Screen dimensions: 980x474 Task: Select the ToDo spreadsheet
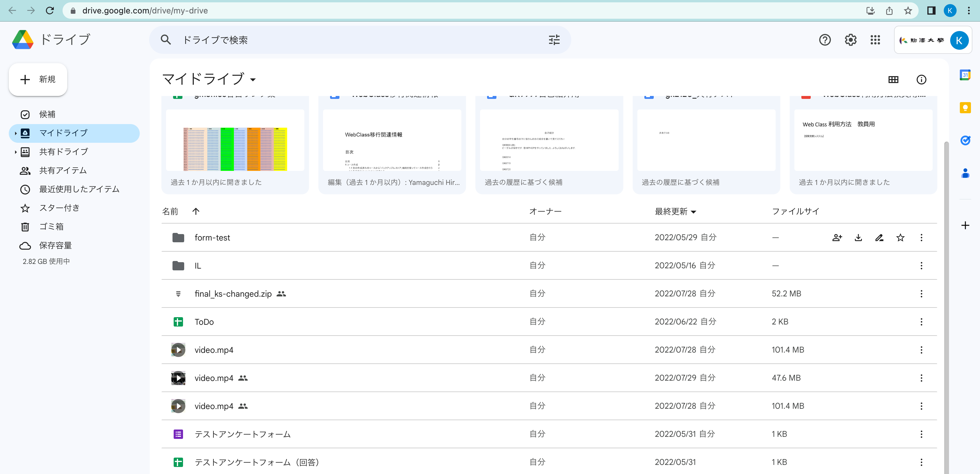(549, 322)
